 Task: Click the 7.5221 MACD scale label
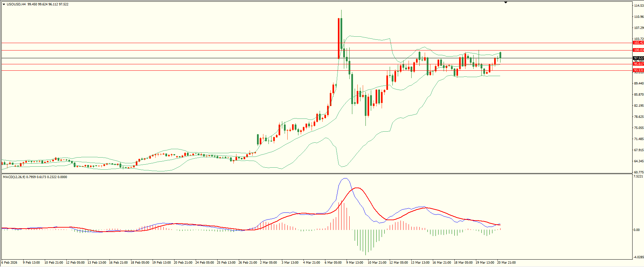coord(638,176)
